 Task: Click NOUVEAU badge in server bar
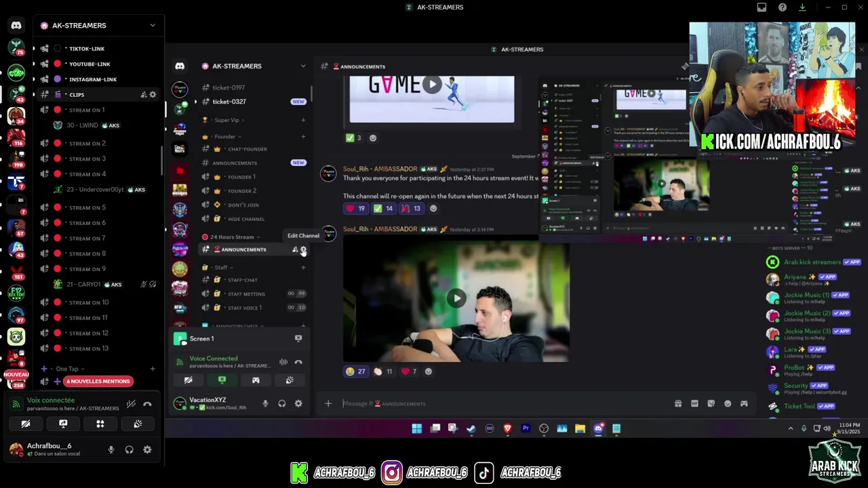[x=16, y=374]
